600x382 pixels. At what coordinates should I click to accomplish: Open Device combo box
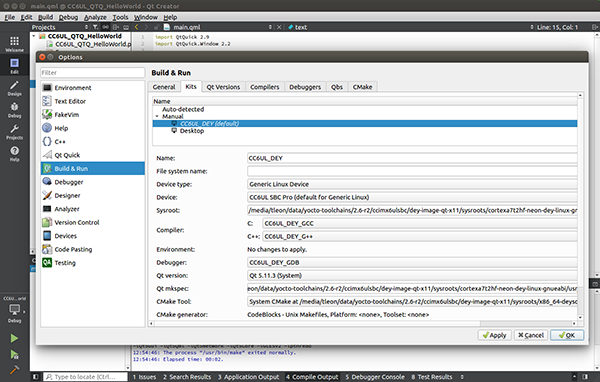(412, 197)
